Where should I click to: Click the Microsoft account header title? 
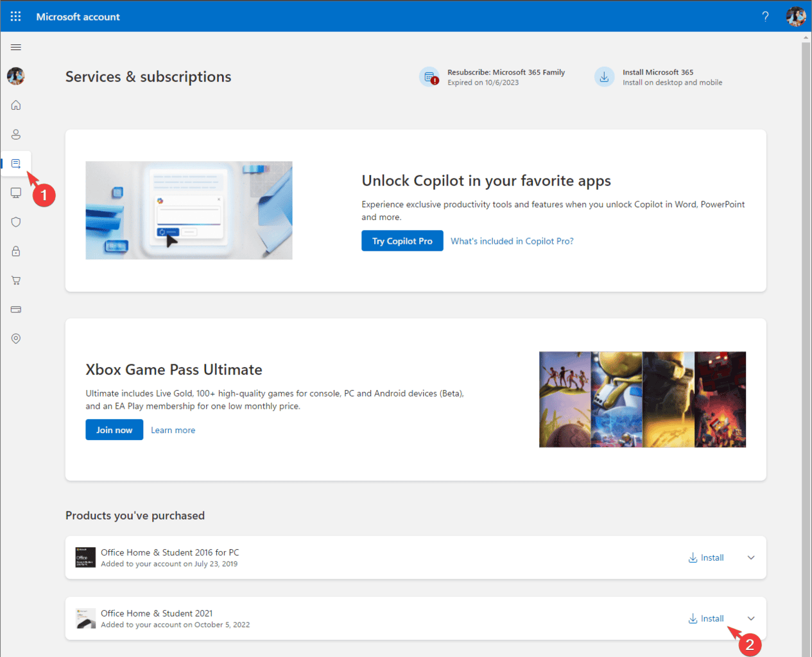78,17
